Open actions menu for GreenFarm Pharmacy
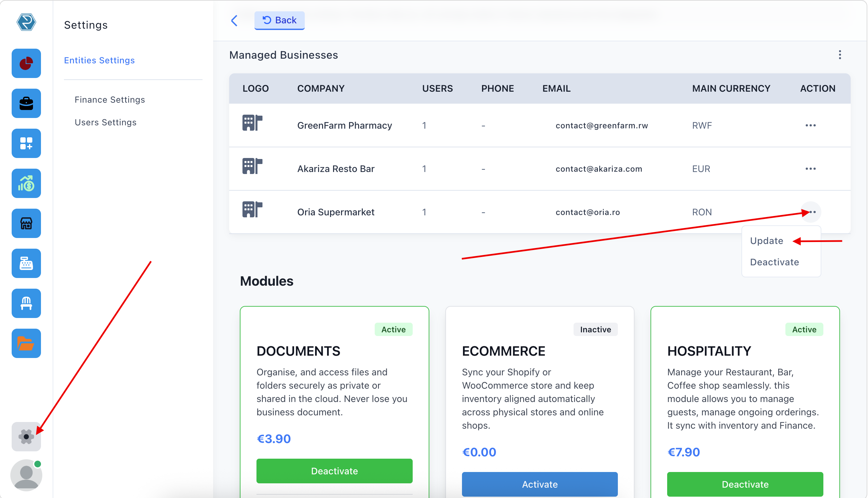 (x=811, y=125)
